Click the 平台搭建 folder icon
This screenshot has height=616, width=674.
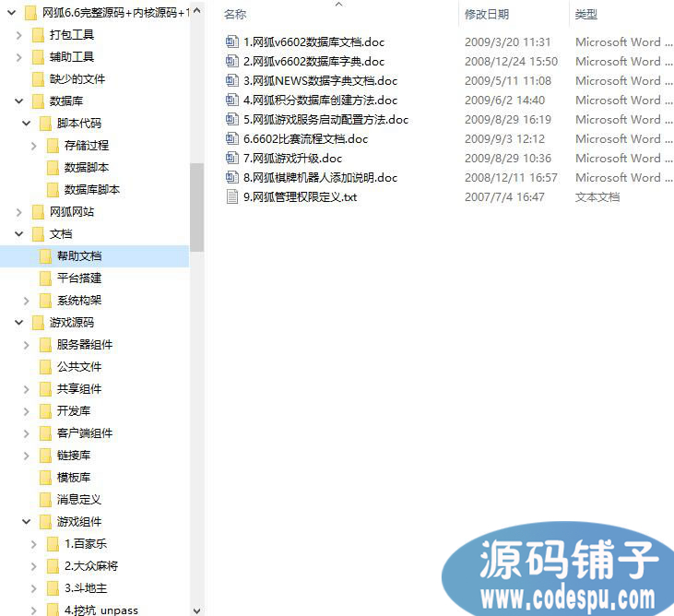45,278
